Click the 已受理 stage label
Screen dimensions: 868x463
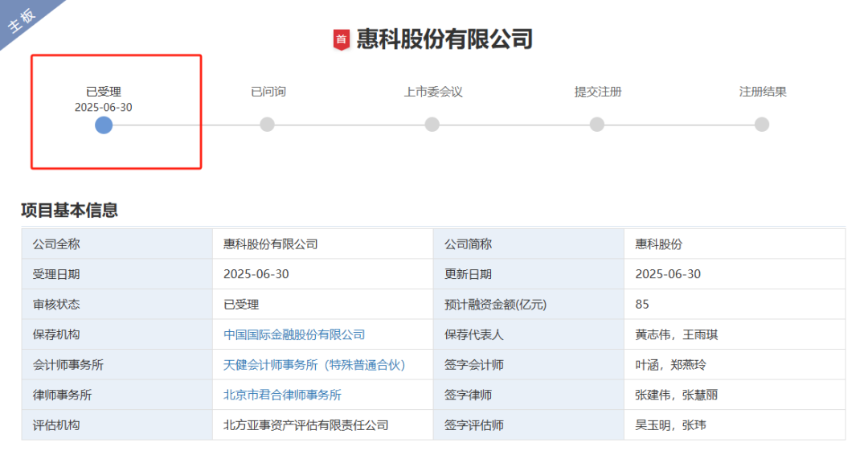click(104, 92)
